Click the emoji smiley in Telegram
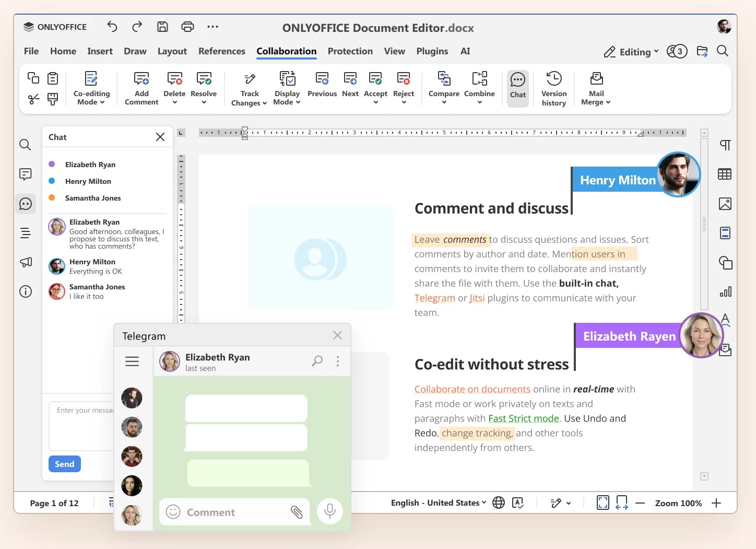This screenshot has height=549, width=756. [x=173, y=512]
